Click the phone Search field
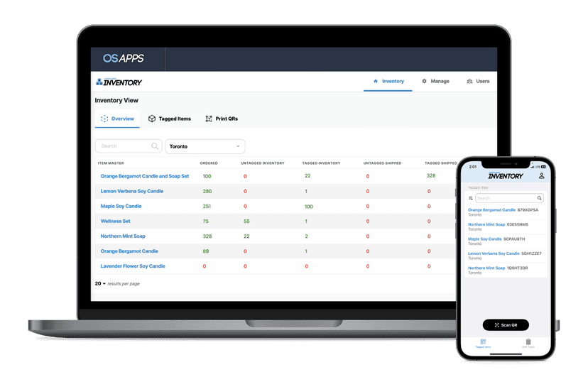The image size is (588, 372). (509, 198)
